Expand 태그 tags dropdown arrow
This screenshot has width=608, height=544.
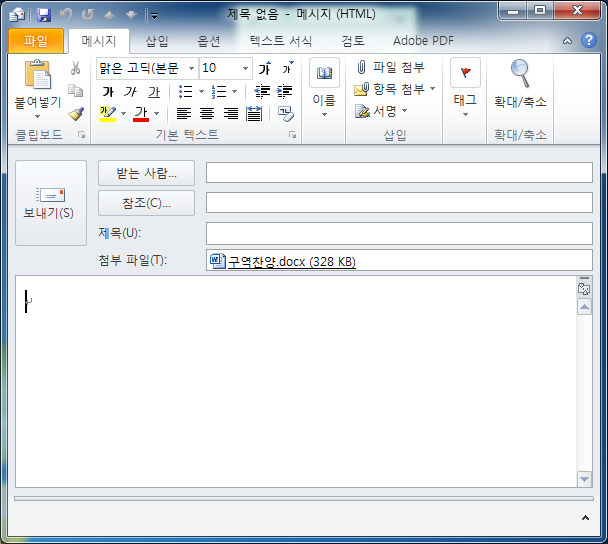[465, 114]
